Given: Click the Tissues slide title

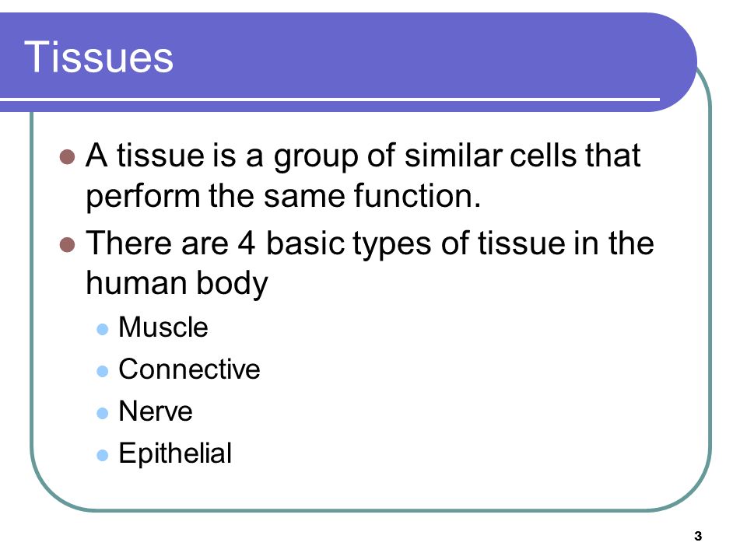Looking at the screenshot, I should click(x=99, y=57).
